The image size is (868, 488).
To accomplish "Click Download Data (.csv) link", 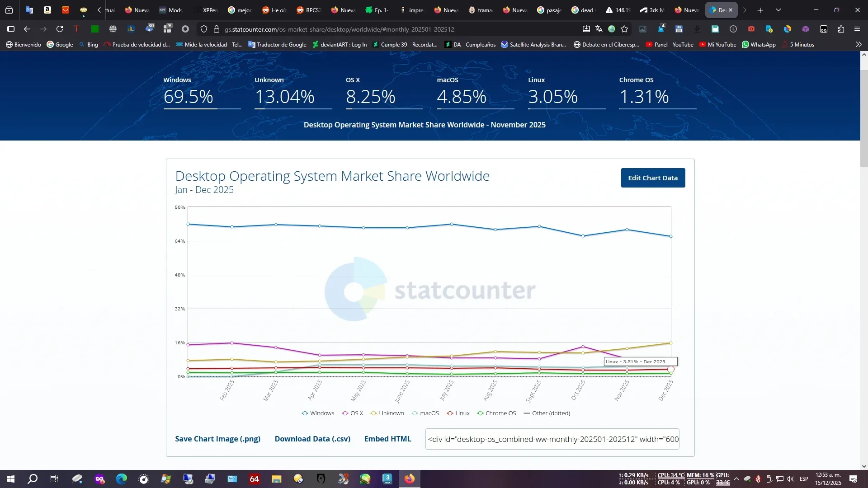I will pyautogui.click(x=312, y=439).
